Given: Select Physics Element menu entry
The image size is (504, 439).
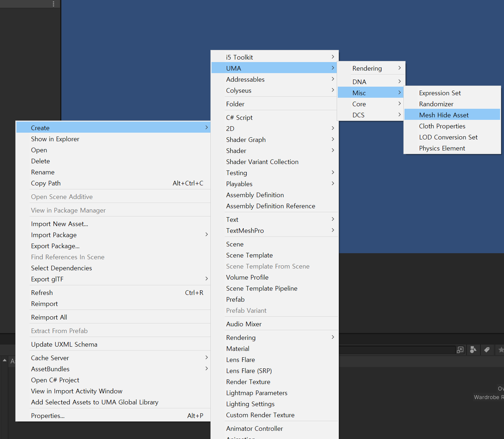Looking at the screenshot, I should pyautogui.click(x=452, y=148).
